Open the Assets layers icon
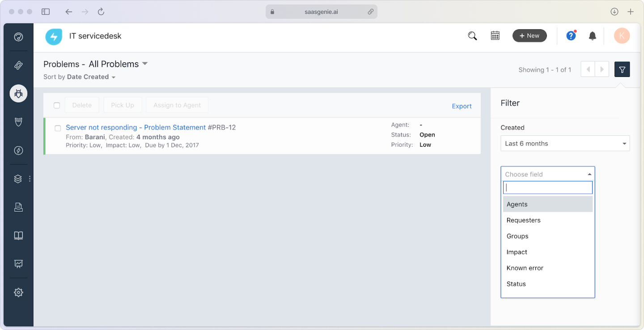The image size is (644, 330). (x=18, y=179)
